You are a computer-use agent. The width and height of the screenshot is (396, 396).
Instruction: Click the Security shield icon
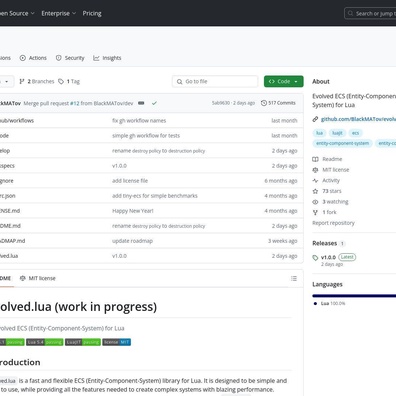[x=59, y=58]
